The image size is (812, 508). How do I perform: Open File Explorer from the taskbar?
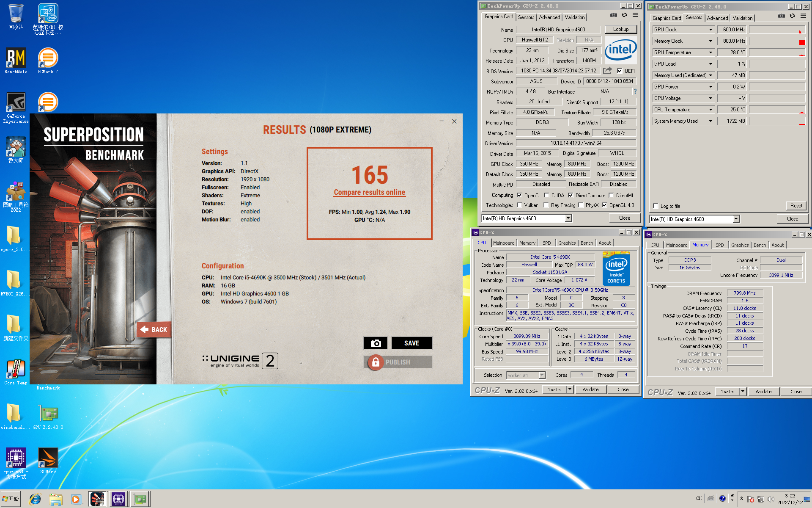click(55, 500)
